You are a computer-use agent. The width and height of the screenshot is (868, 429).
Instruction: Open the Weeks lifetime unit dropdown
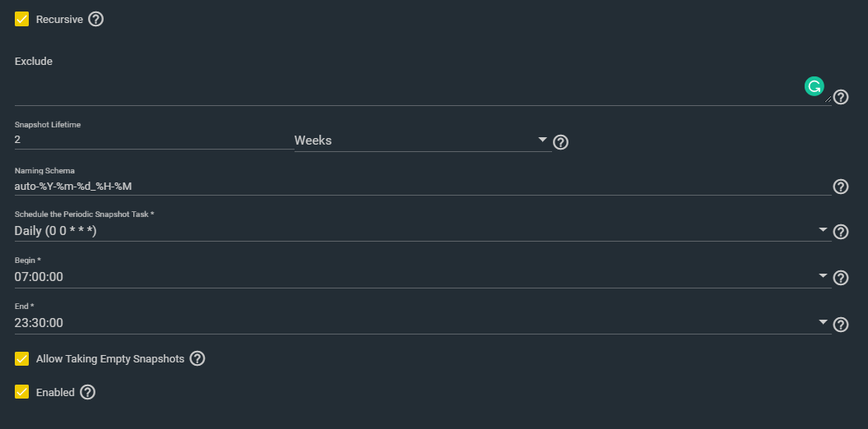pyautogui.click(x=423, y=141)
